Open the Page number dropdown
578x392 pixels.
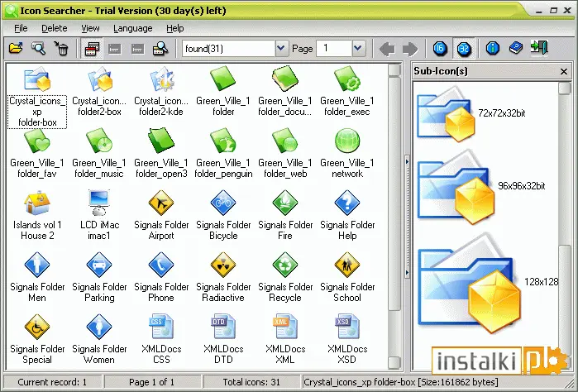pos(358,48)
